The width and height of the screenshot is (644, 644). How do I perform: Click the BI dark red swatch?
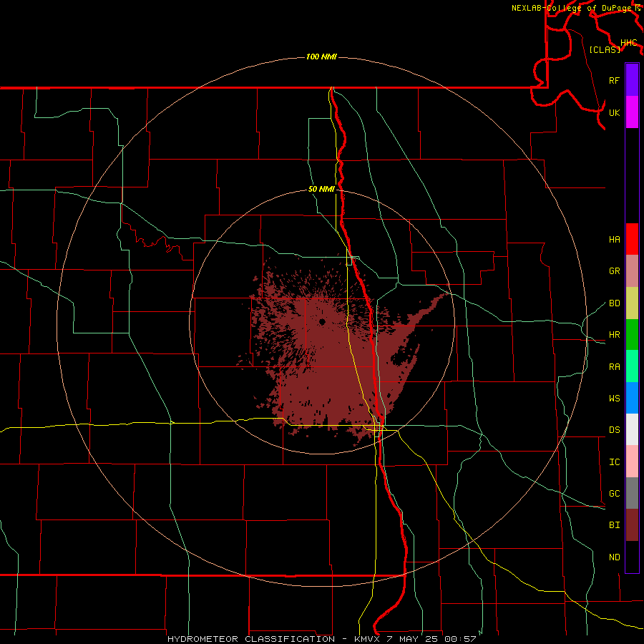point(632,525)
